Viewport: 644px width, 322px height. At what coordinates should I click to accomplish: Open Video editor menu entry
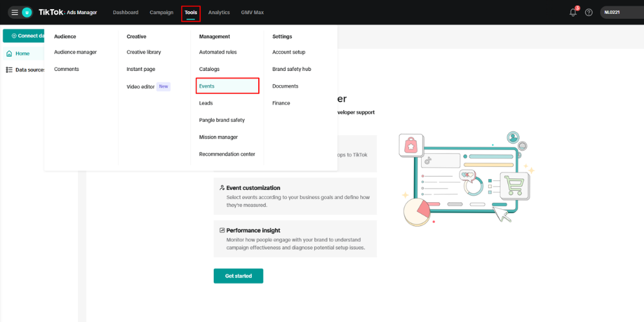coord(141,86)
